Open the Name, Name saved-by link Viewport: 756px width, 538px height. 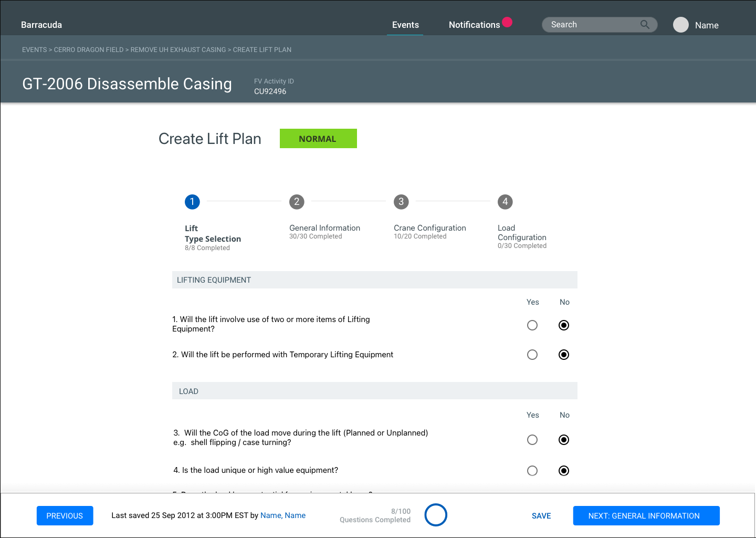click(x=283, y=515)
